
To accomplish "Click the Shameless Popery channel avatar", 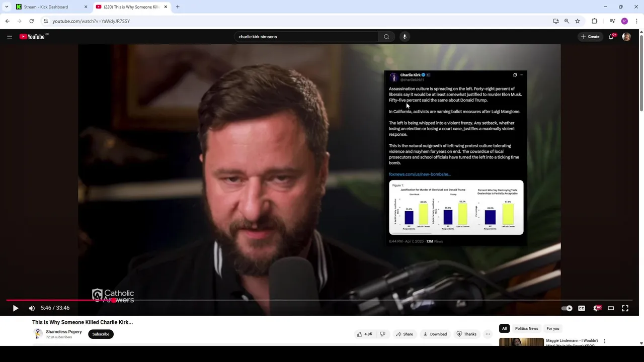I will pos(38,334).
